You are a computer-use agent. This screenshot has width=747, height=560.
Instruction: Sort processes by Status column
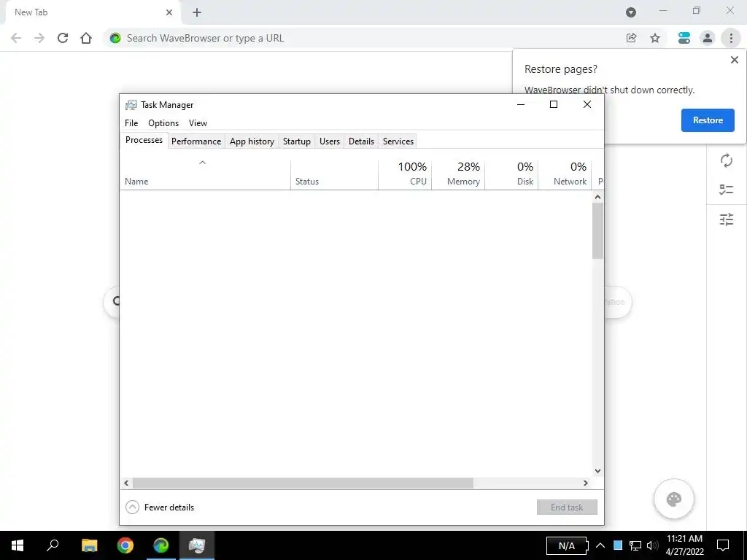coord(334,174)
